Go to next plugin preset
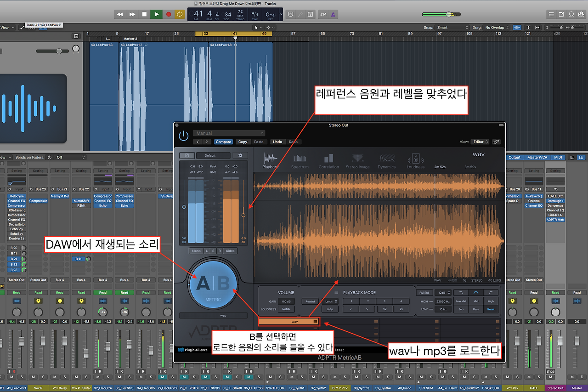 pos(208,142)
